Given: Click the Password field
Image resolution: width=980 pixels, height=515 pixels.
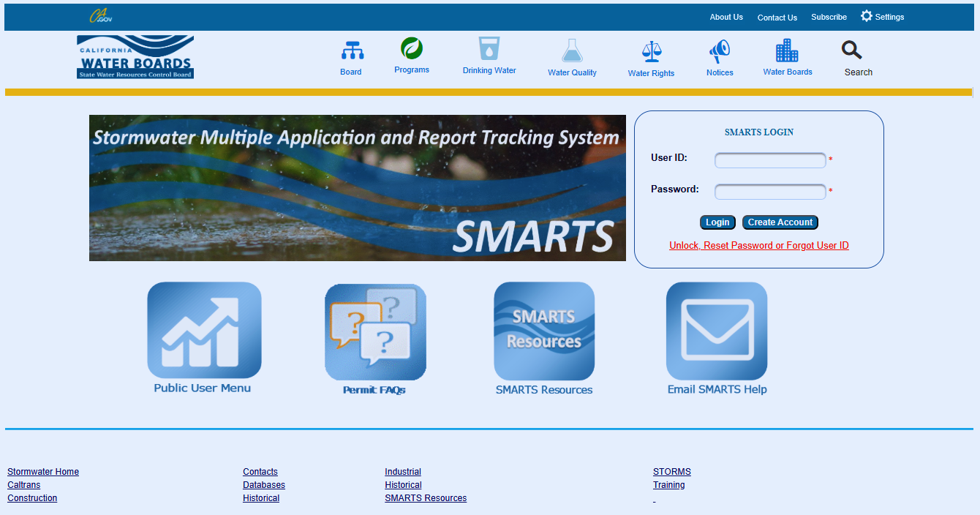Looking at the screenshot, I should click(x=770, y=192).
